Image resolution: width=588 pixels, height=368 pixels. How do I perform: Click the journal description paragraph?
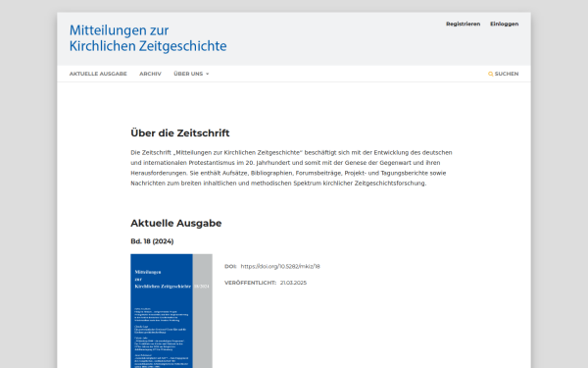(x=291, y=168)
